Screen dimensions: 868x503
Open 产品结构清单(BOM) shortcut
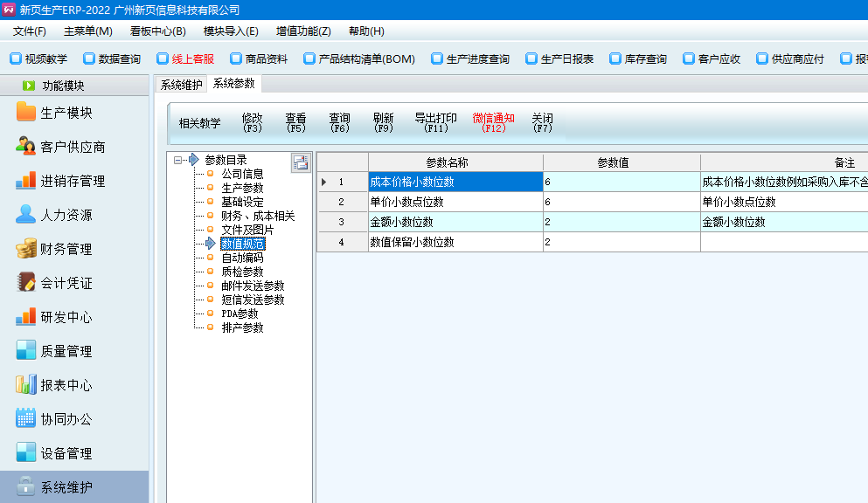358,59
